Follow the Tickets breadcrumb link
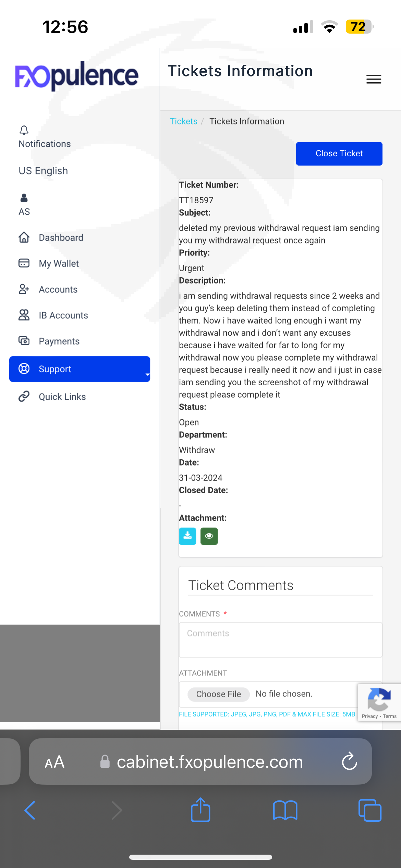The width and height of the screenshot is (401, 868). pos(183,121)
